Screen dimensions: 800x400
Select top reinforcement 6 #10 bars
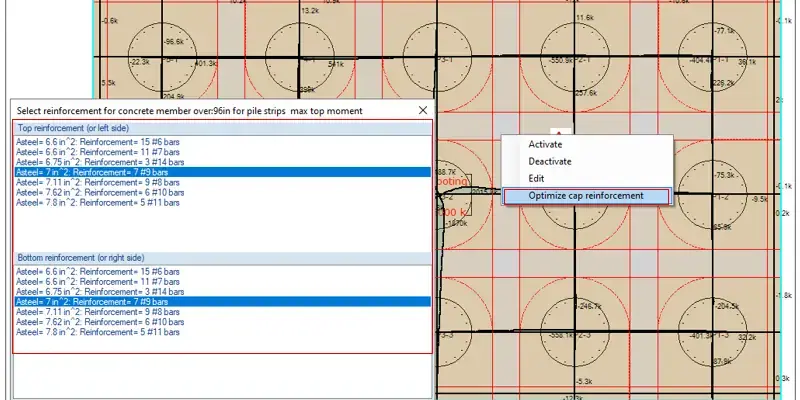[x=222, y=192]
